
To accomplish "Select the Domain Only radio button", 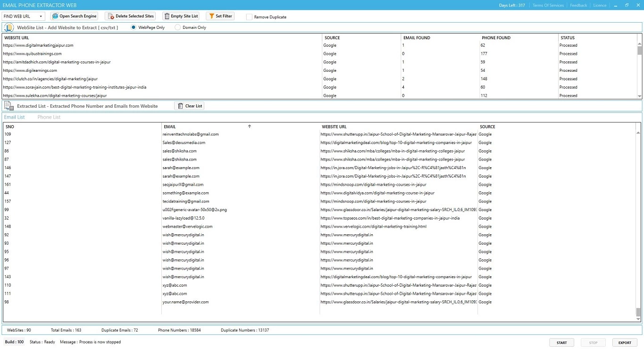I will [x=177, y=27].
